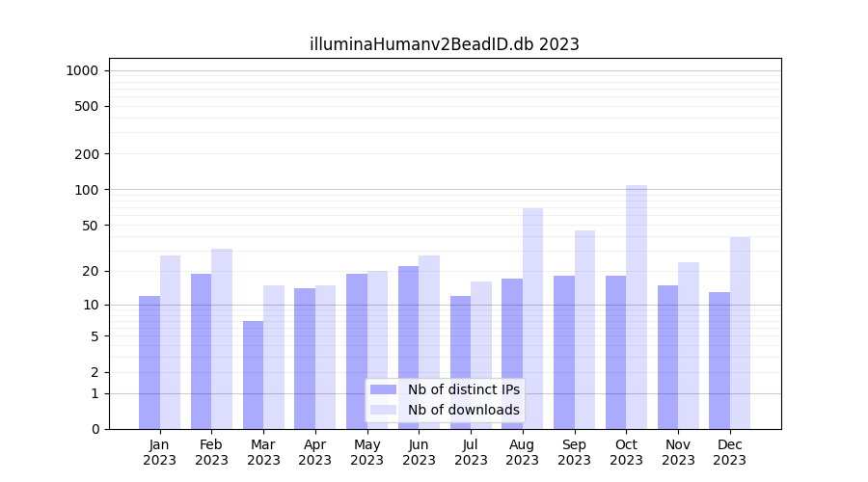Click the dark swatch for distinct IPs legend
This screenshot has width=868, height=482.
[x=383, y=389]
